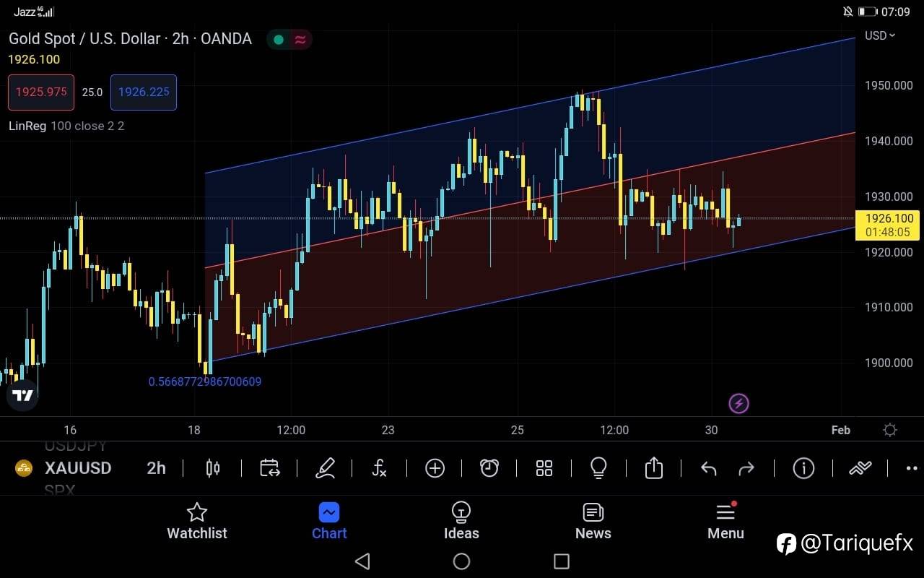Viewport: 924px width, 578px height.
Task: Open the fx indicators menu
Action: coord(379,468)
